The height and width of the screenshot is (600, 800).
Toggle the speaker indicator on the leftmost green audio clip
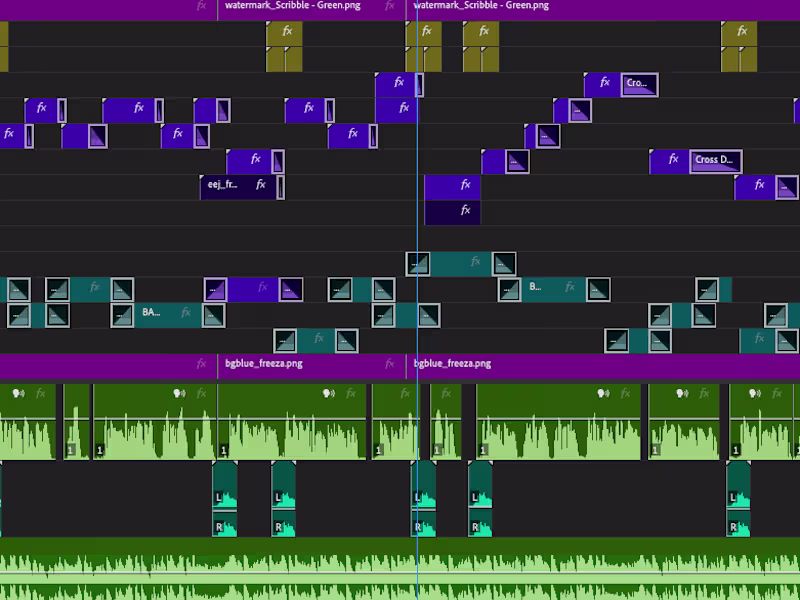point(17,393)
